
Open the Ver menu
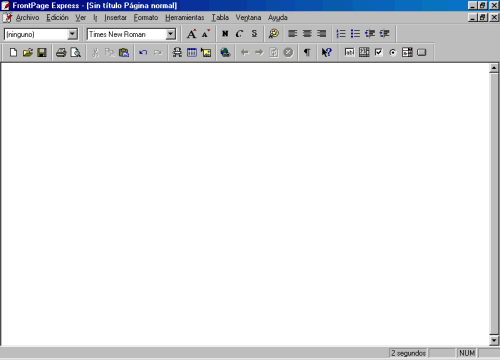click(x=80, y=17)
